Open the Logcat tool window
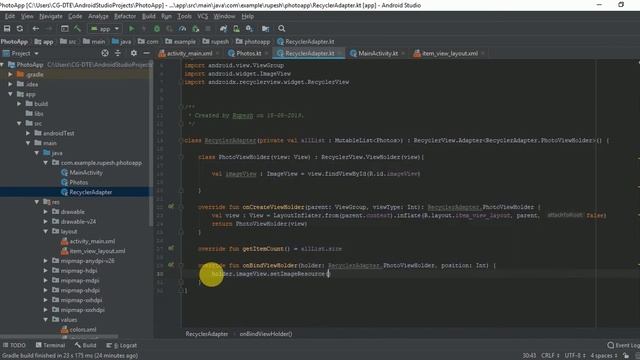Viewport: 640px width, 360px height. (122, 345)
